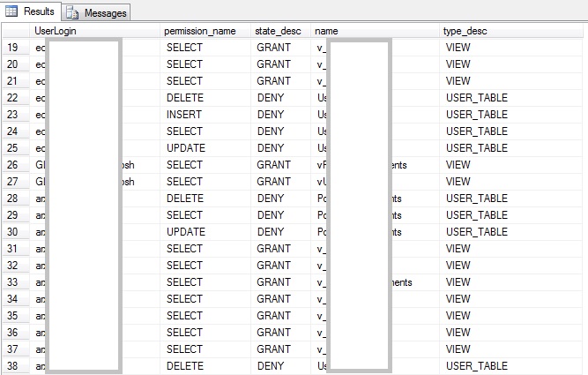Click UPDATE permission in row 30
The image size is (588, 375).
click(186, 231)
